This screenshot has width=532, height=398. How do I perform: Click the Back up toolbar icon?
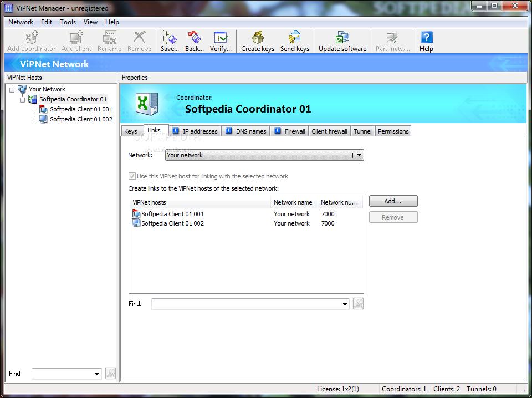click(x=195, y=38)
